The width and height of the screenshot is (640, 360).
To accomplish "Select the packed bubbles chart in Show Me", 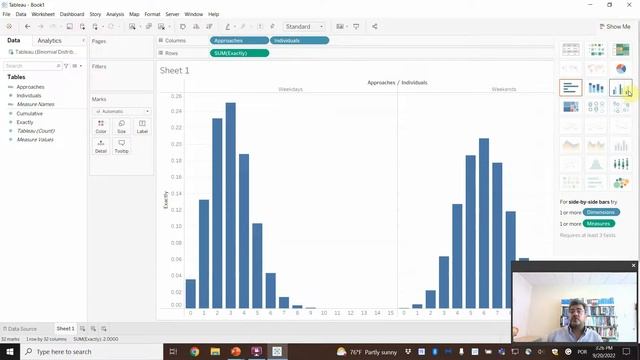I will click(621, 183).
